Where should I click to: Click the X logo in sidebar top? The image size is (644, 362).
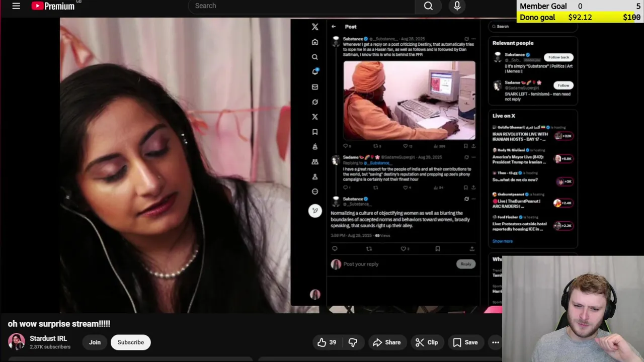pyautogui.click(x=315, y=27)
